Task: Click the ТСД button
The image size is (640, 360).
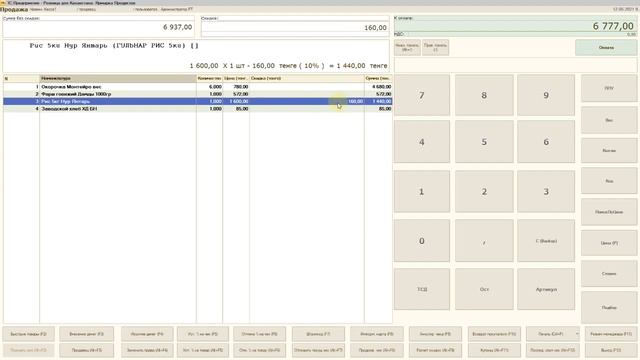Action: tap(422, 289)
